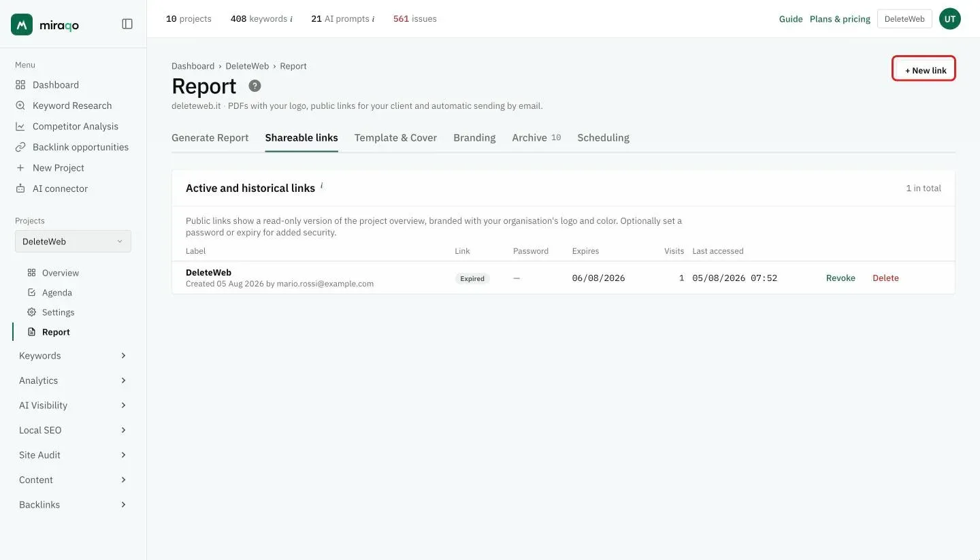Click the New Project plus icon

[20, 168]
